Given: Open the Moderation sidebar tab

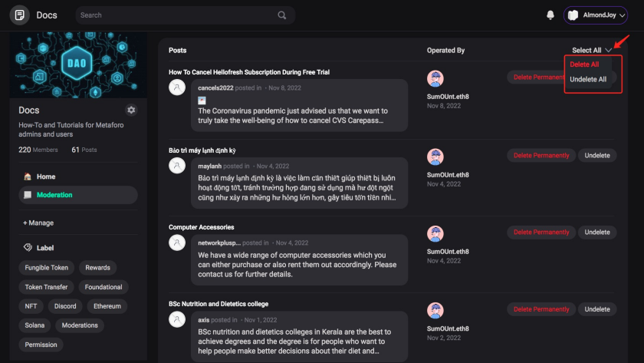Looking at the screenshot, I should (54, 195).
